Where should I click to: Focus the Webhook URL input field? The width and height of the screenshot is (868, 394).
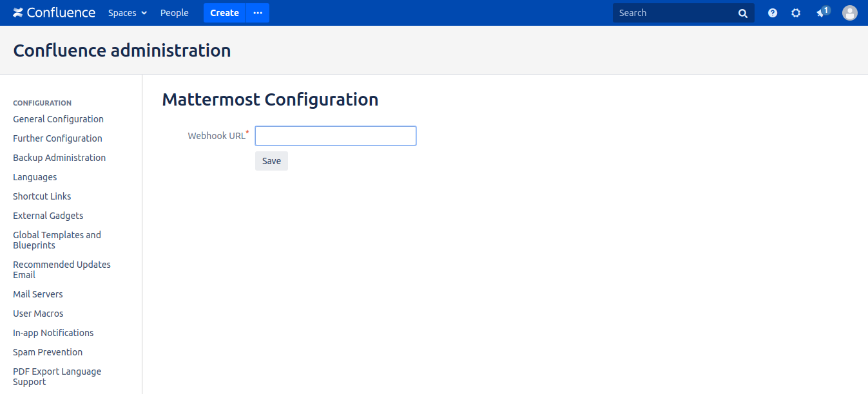pos(336,136)
